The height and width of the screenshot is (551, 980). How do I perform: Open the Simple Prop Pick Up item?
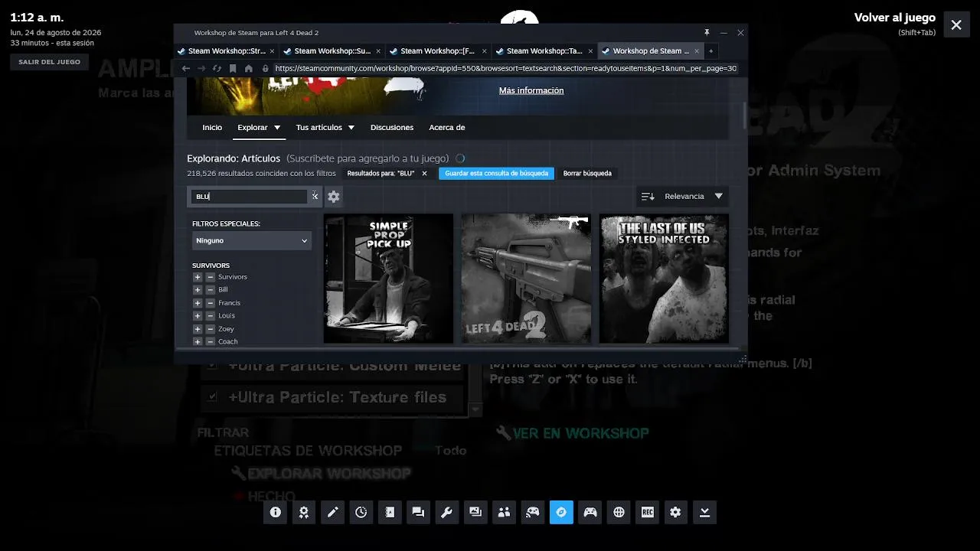tap(388, 279)
